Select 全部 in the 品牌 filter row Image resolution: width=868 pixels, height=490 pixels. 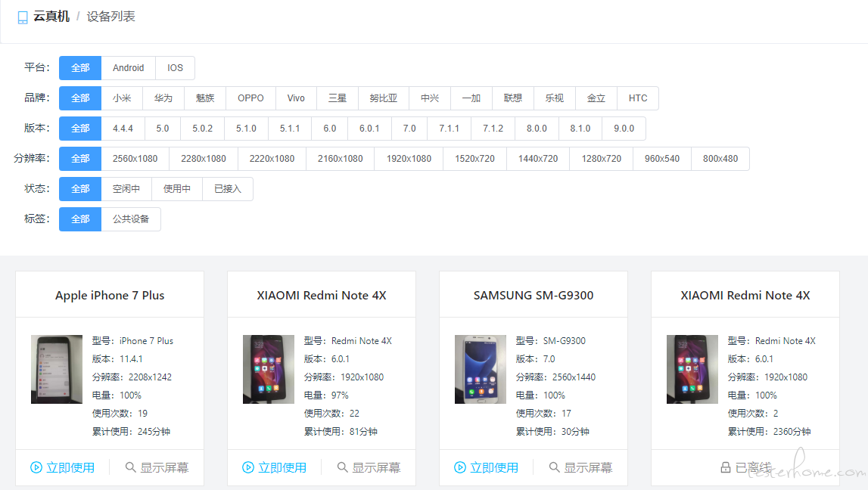(x=80, y=98)
